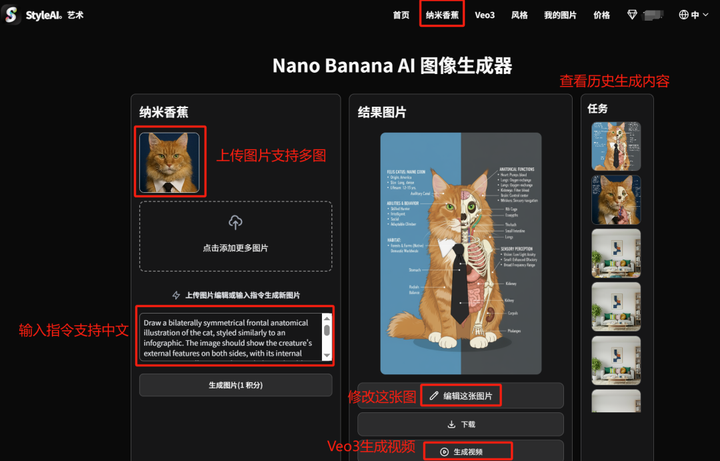Open the 我的图片 menu item
The width and height of the screenshot is (720, 461).
(560, 15)
